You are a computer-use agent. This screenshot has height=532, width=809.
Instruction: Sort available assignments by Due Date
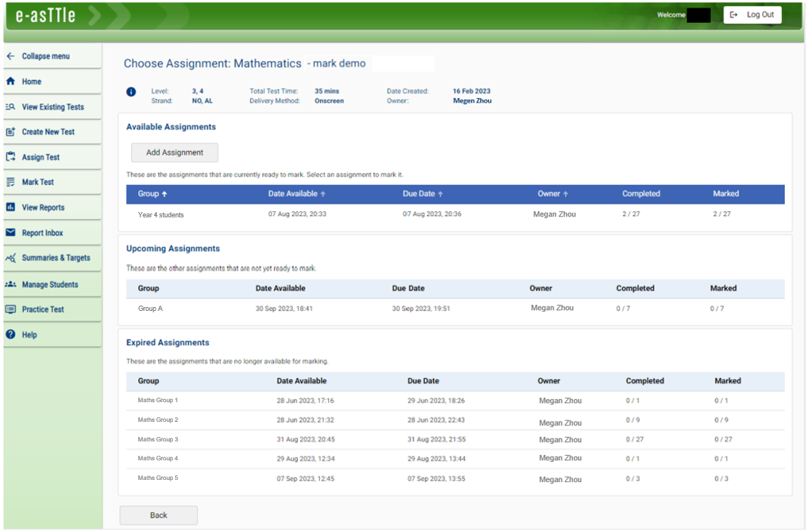click(423, 194)
